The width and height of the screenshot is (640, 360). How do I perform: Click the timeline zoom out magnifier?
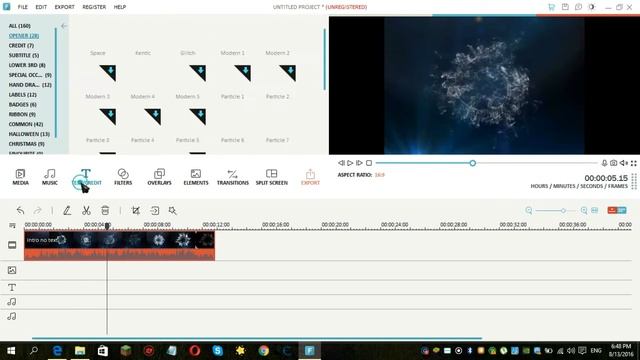point(529,210)
